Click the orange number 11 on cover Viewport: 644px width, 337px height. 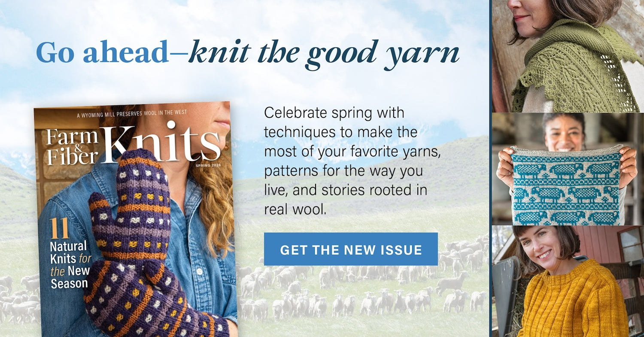click(x=60, y=229)
